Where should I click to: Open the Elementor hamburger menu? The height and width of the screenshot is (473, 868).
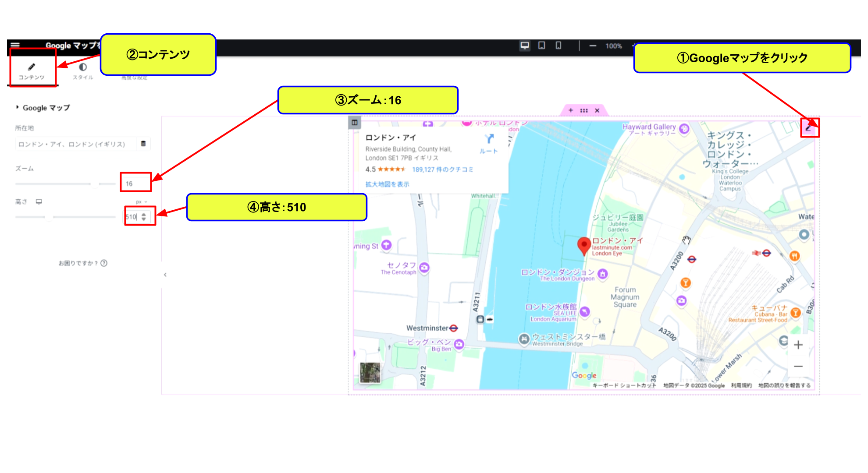15,45
